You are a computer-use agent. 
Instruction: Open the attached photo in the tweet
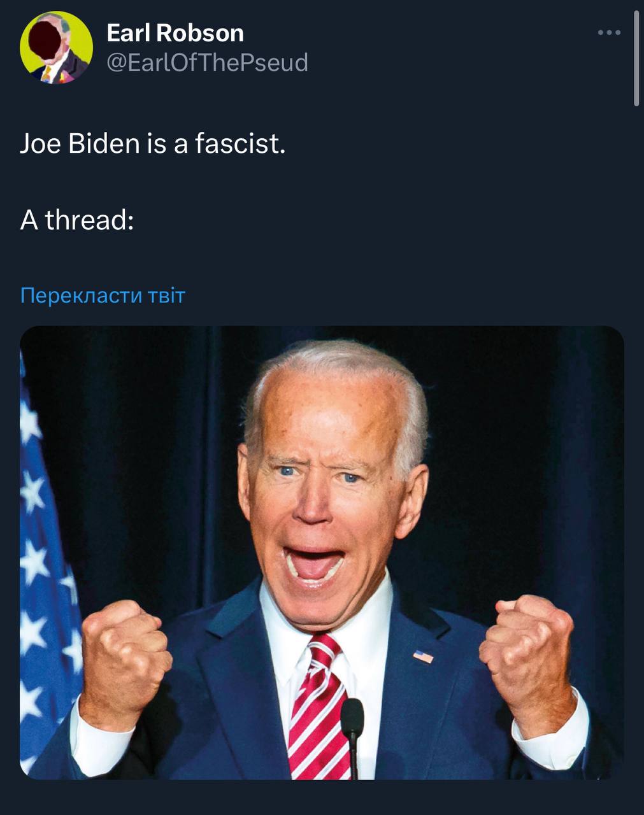point(322,553)
